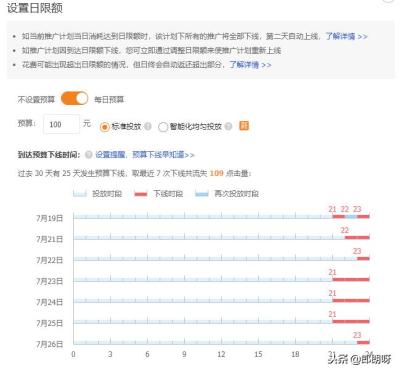The height and width of the screenshot is (373, 400).
Task: Open 设置提醒, 预算下线早知道 link
Action: pyautogui.click(x=145, y=155)
